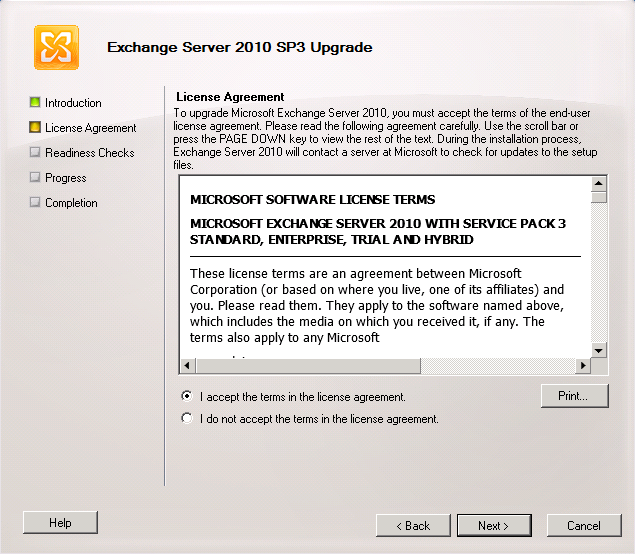This screenshot has width=635, height=554.
Task: Click the 'MICROSOFT SOFTWARE LICENSE TERMS' heading
Action: [x=313, y=200]
